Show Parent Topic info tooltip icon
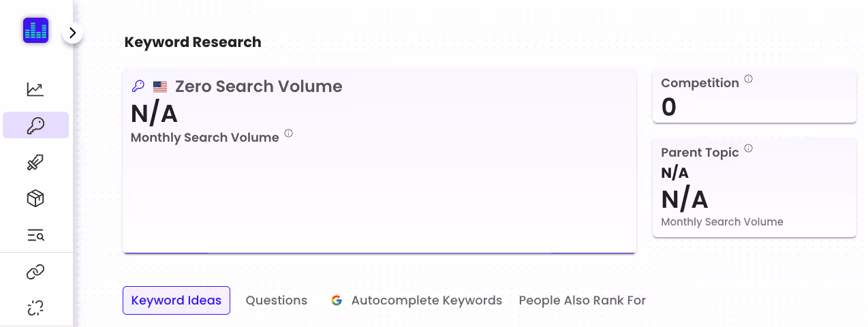 pos(748,149)
